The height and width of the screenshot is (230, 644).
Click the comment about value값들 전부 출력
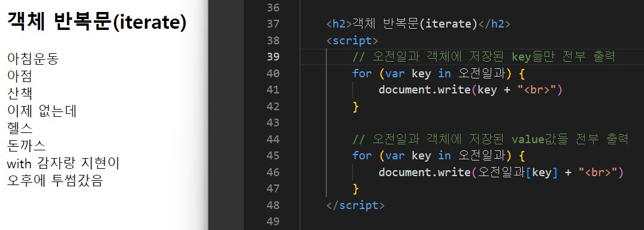tap(491, 139)
